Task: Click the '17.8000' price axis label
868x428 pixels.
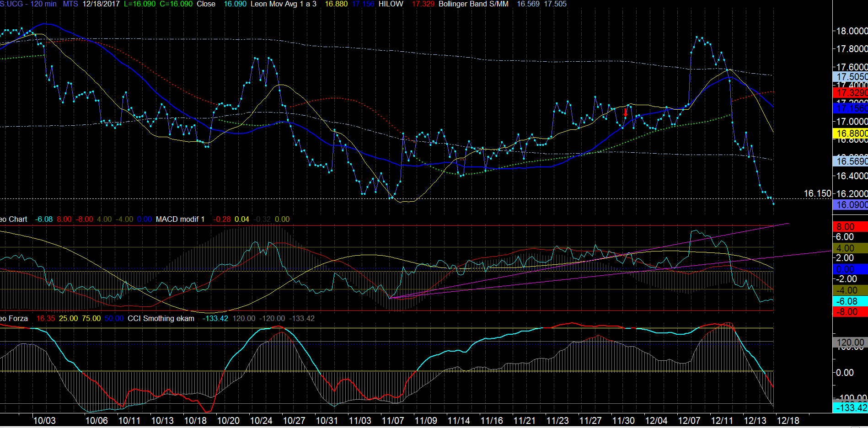Action: tap(852, 49)
